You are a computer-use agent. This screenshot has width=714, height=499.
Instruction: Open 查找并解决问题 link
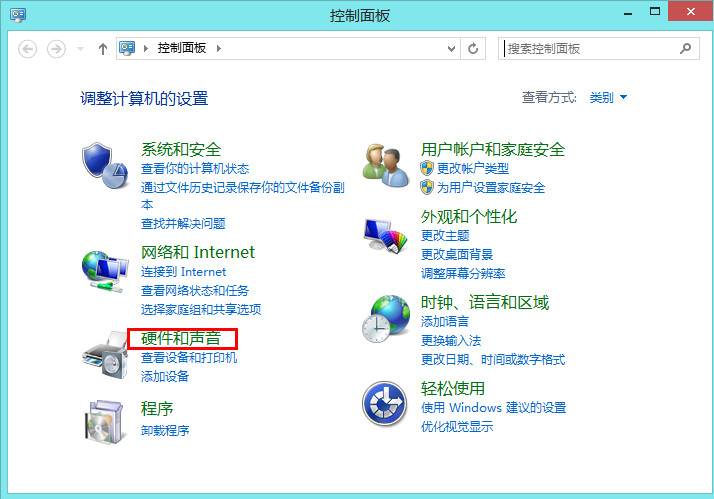pyautogui.click(x=183, y=224)
